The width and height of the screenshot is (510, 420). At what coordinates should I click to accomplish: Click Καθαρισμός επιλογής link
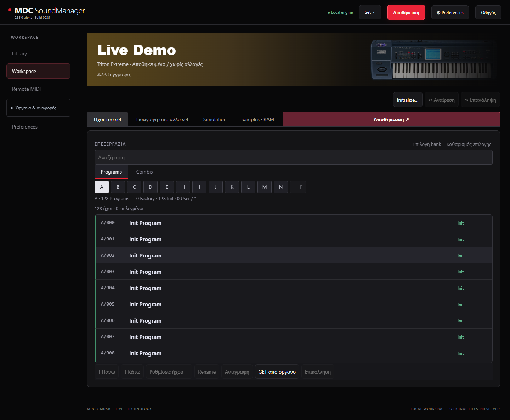point(469,144)
